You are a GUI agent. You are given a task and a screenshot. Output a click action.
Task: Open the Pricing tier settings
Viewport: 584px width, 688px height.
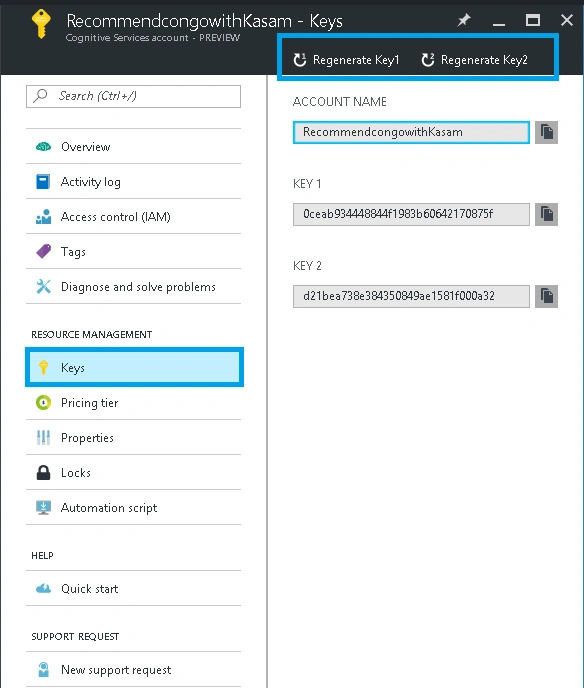coord(133,402)
